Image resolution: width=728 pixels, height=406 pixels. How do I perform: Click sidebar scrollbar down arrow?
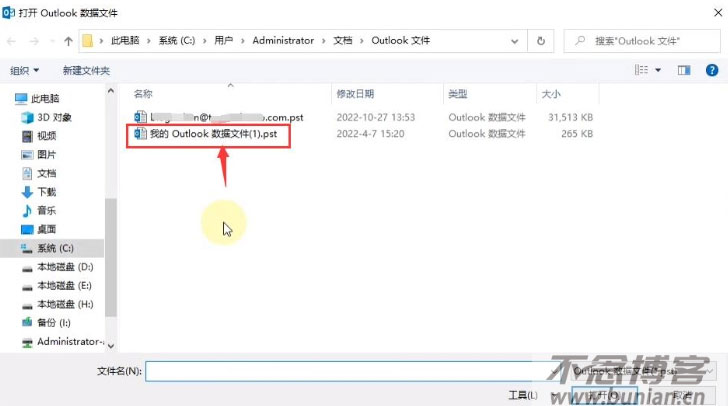110,346
